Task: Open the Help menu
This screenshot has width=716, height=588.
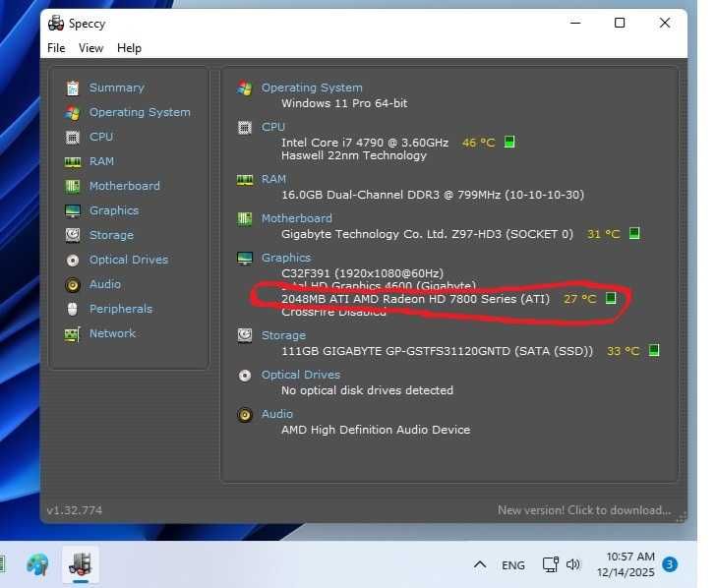Action: coord(129,48)
